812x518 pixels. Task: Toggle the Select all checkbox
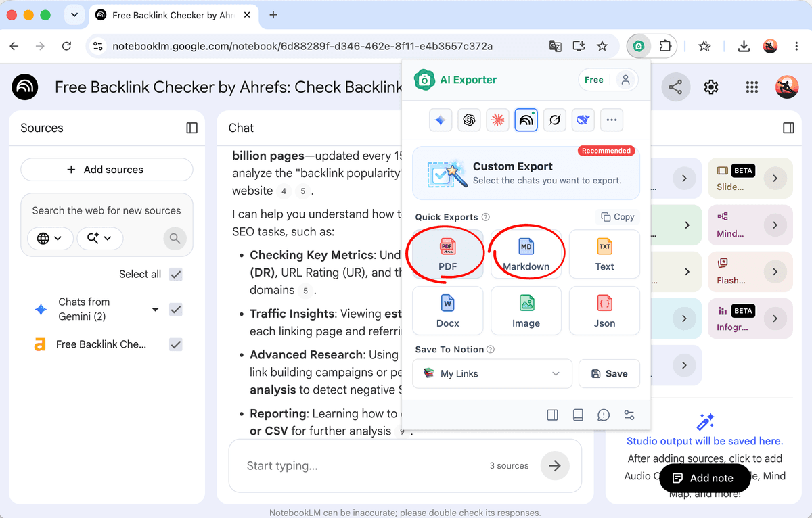click(x=176, y=274)
